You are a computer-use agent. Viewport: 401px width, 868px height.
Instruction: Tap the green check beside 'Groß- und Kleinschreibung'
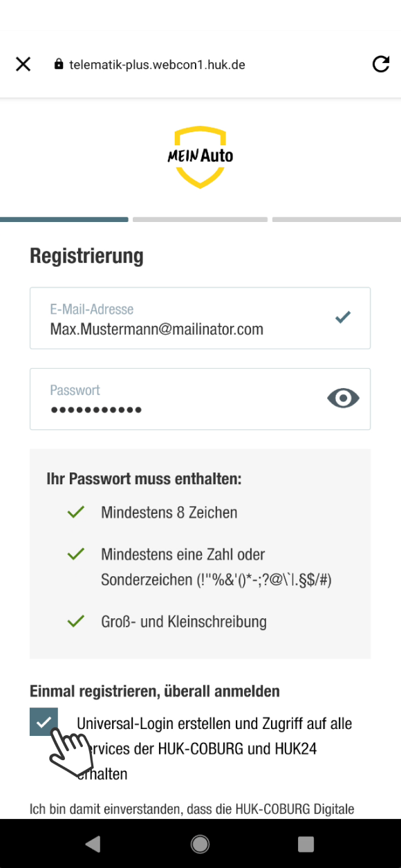tap(75, 621)
